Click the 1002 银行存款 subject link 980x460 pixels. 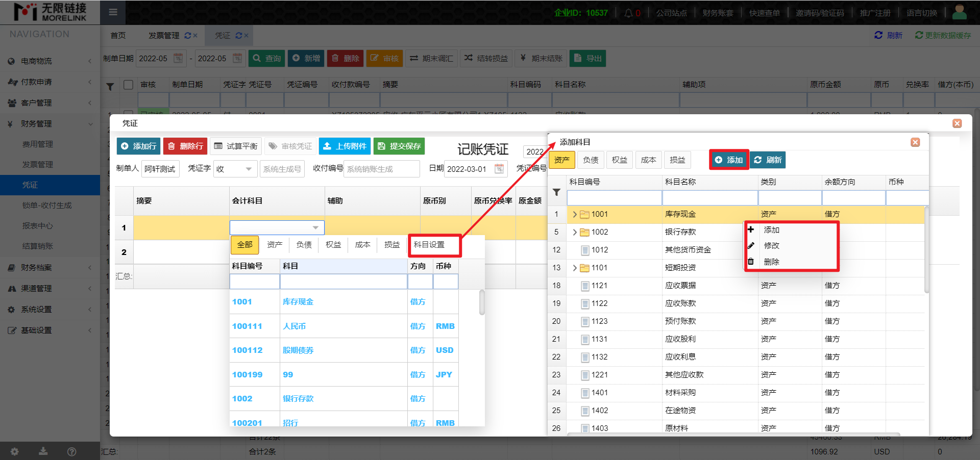[x=242, y=399]
